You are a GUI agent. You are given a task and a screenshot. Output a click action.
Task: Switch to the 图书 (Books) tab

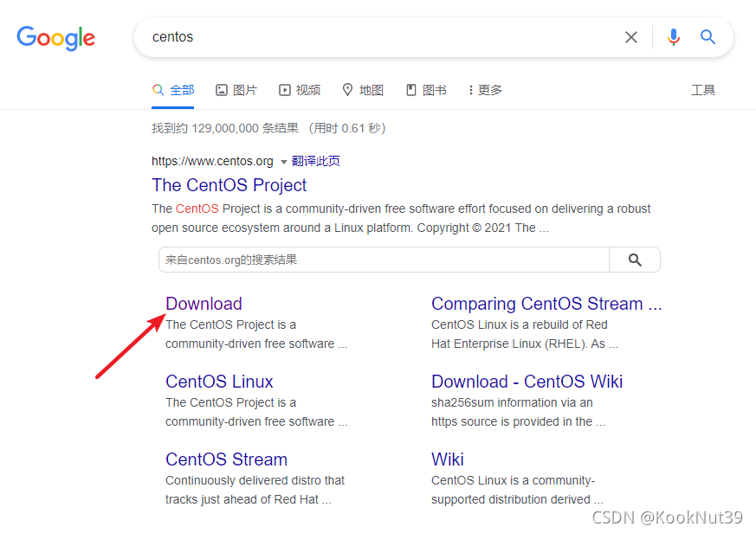[426, 90]
